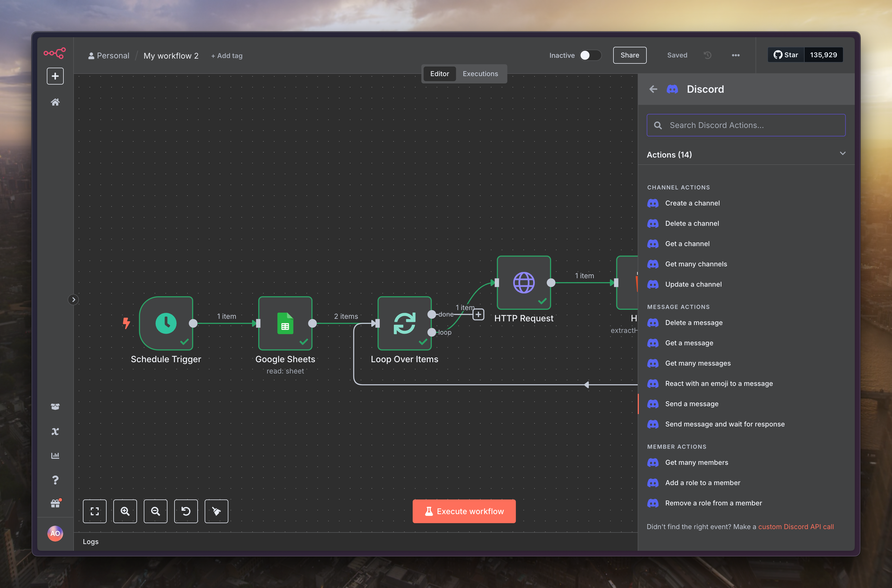Choose the Send a message action
The image size is (892, 588).
tap(692, 404)
